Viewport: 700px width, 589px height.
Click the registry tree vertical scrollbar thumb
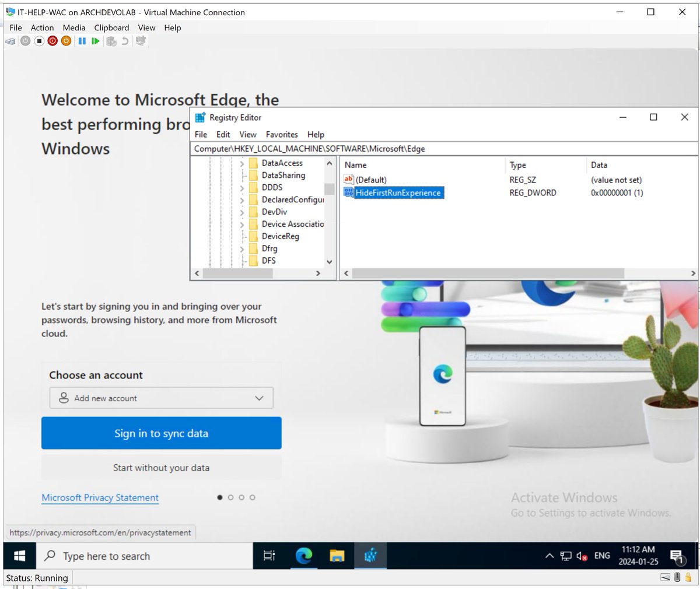pyautogui.click(x=330, y=190)
